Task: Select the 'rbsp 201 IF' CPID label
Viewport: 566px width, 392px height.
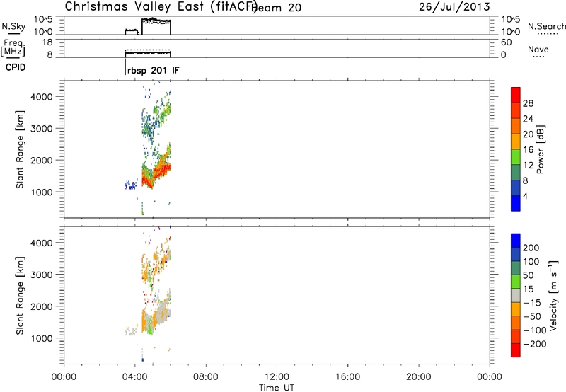Action: [x=153, y=70]
